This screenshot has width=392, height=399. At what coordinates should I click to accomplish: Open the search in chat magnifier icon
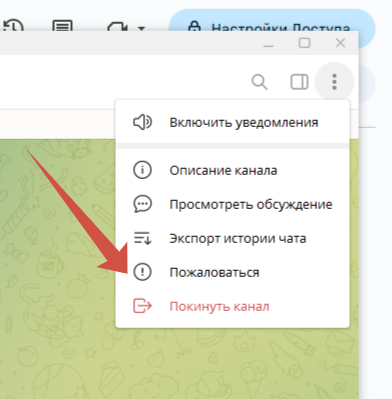(x=259, y=82)
